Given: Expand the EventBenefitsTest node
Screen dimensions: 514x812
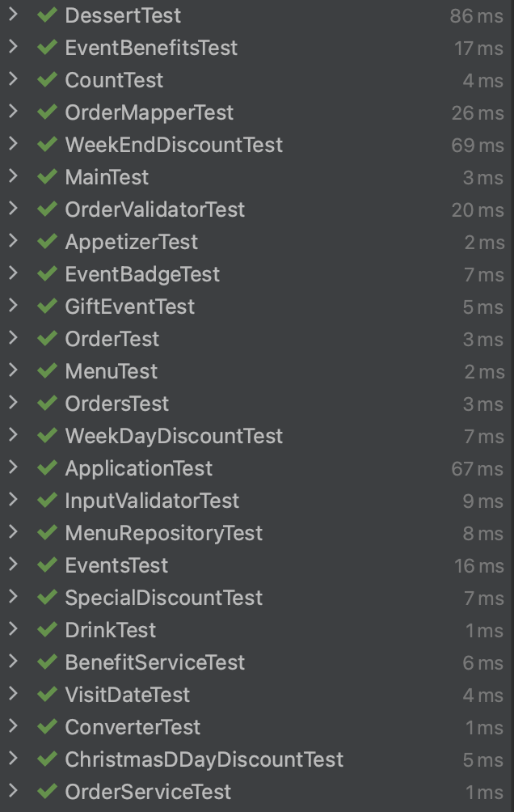Looking at the screenshot, I should coord(14,47).
